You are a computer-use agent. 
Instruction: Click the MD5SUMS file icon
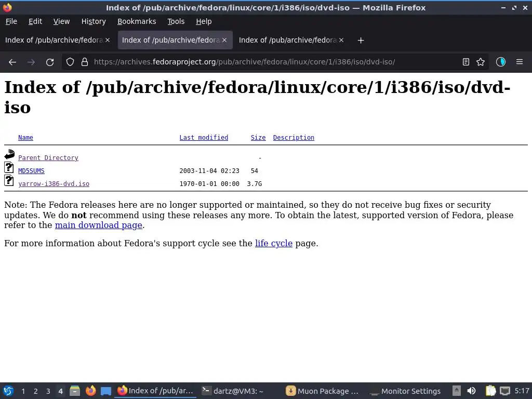9,168
